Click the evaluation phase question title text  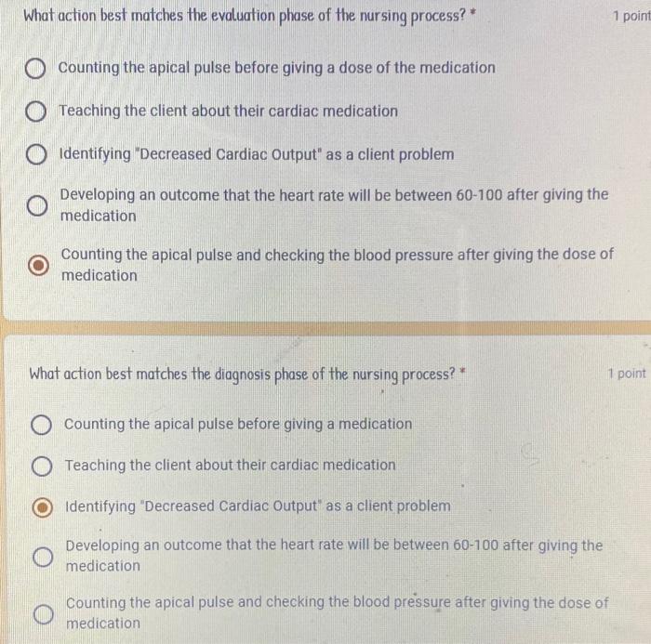tap(245, 16)
